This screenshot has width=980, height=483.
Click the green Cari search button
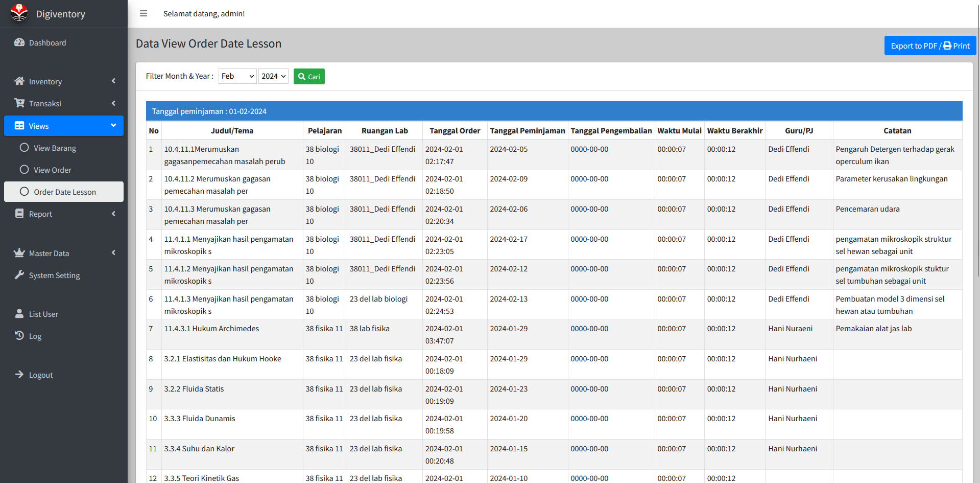[x=309, y=77]
